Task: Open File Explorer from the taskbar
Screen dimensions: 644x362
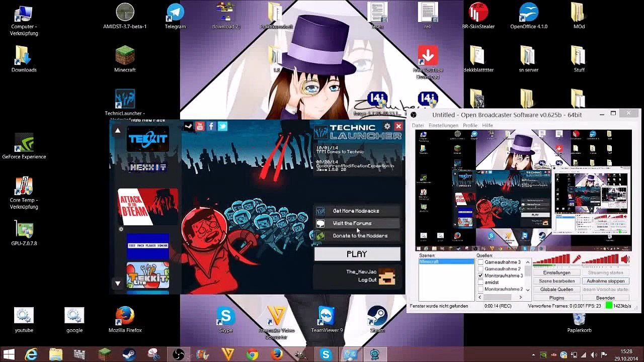Action: click(55, 354)
